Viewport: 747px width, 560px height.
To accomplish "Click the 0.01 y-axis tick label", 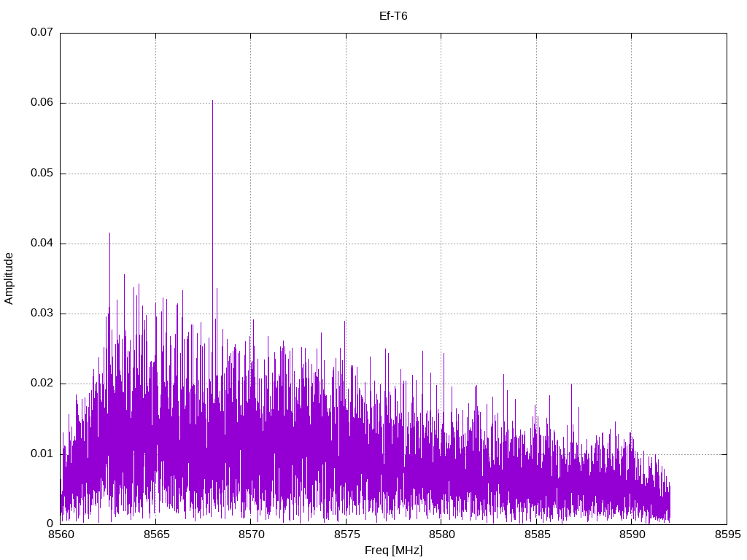I will (x=42, y=454).
